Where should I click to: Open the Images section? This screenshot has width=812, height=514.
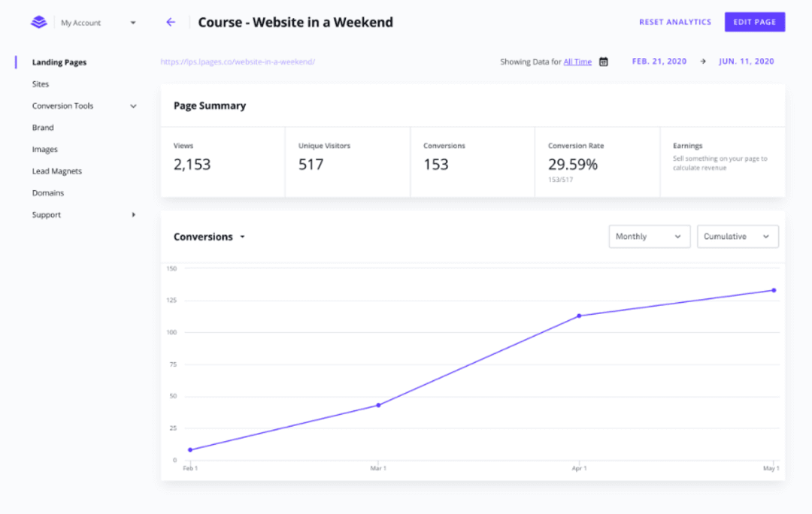pos(44,149)
